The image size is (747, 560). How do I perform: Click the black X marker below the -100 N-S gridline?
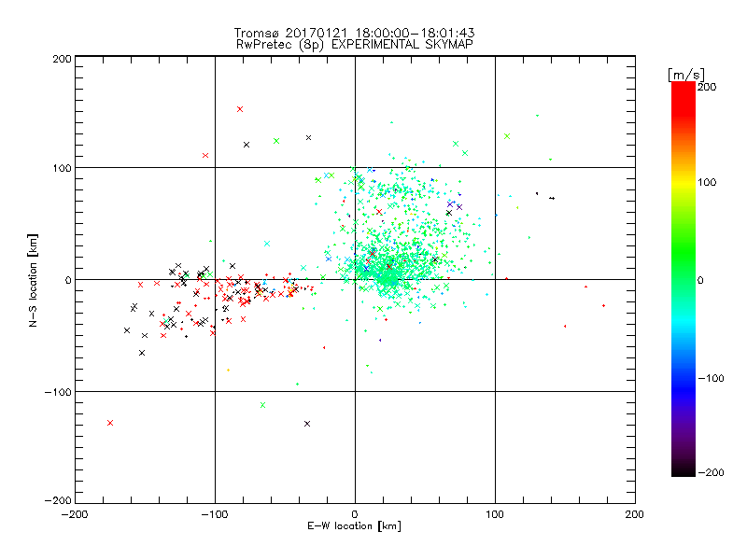coord(307,424)
